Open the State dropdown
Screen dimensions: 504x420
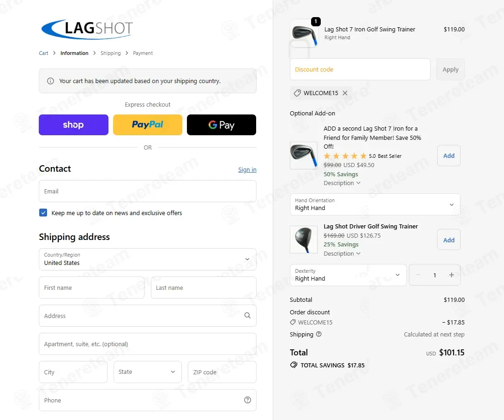pos(148,372)
